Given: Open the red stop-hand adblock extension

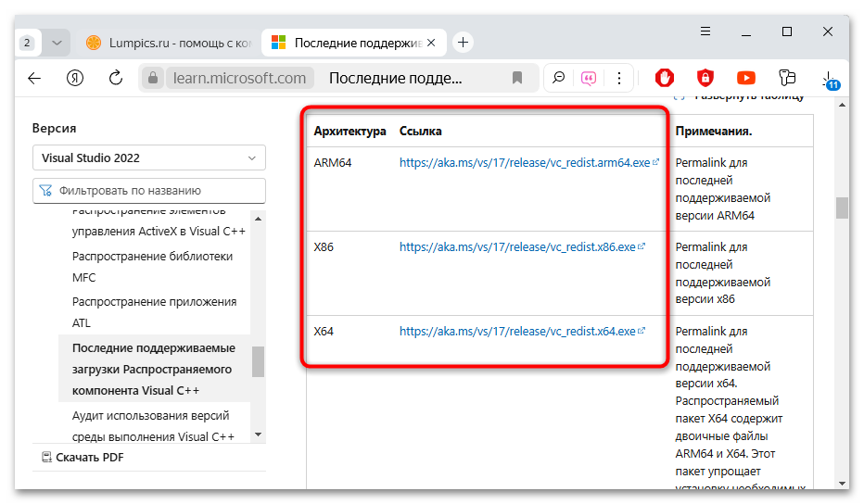Looking at the screenshot, I should click(x=665, y=78).
